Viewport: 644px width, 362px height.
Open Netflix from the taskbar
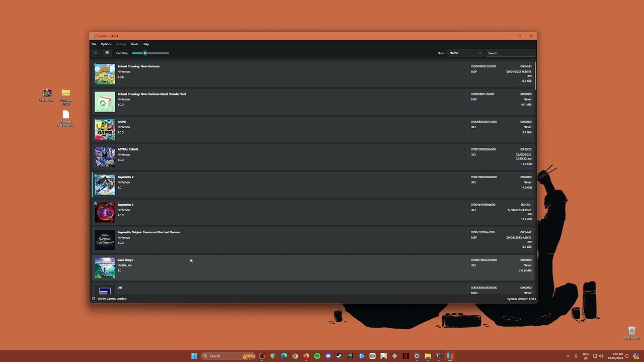click(x=406, y=356)
